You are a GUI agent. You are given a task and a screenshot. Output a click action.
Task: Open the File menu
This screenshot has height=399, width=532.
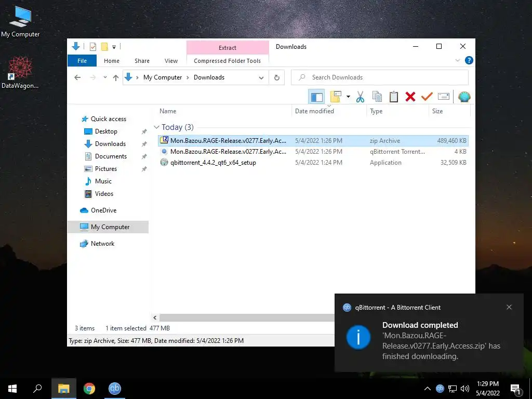(x=82, y=61)
